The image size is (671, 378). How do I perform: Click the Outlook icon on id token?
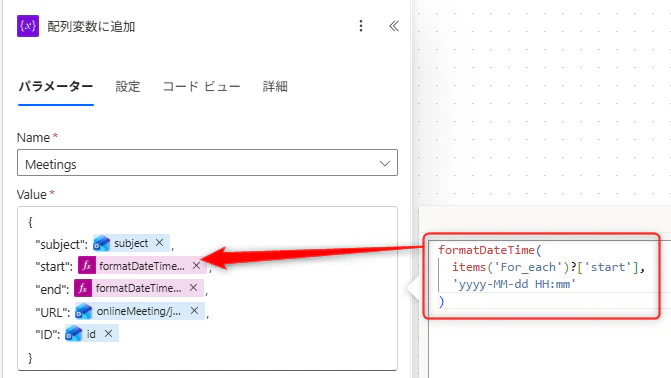point(74,333)
